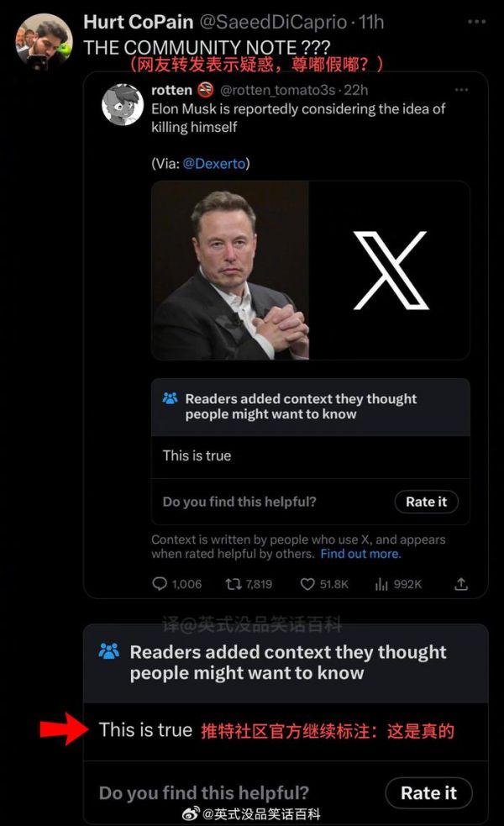Click the 11h post timestamp

(x=370, y=22)
